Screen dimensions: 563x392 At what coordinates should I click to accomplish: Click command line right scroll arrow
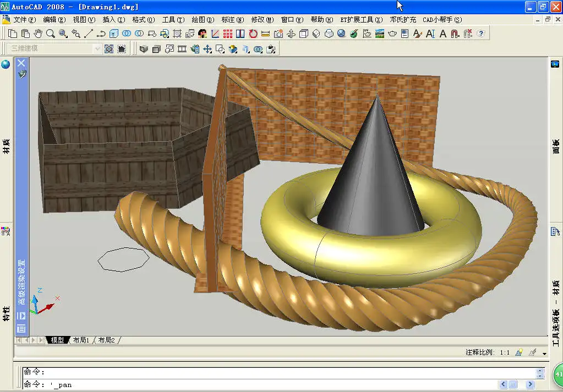pos(529,384)
